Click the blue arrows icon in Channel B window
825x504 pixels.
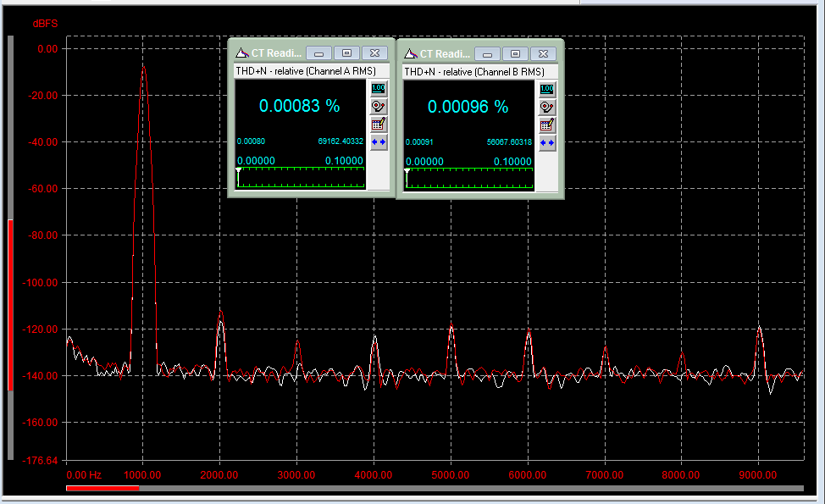pos(547,143)
